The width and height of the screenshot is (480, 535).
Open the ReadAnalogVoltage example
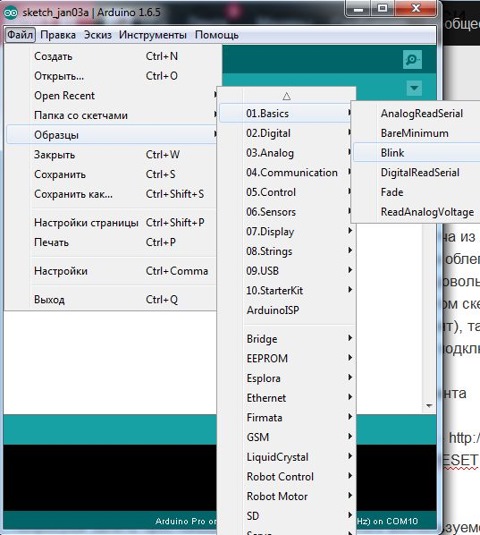click(417, 212)
